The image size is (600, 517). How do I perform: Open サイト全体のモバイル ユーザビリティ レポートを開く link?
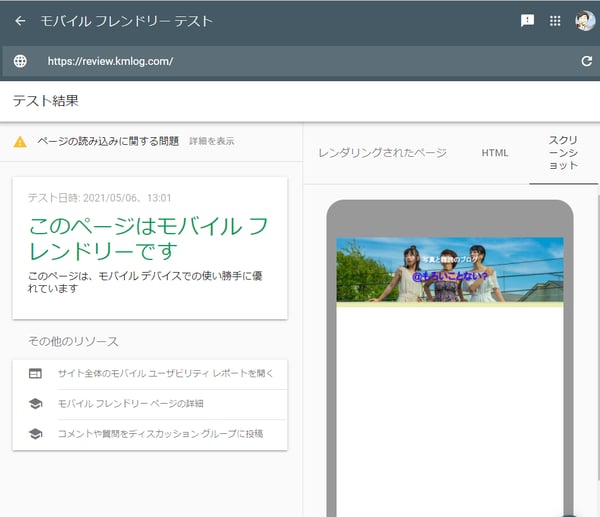165,373
